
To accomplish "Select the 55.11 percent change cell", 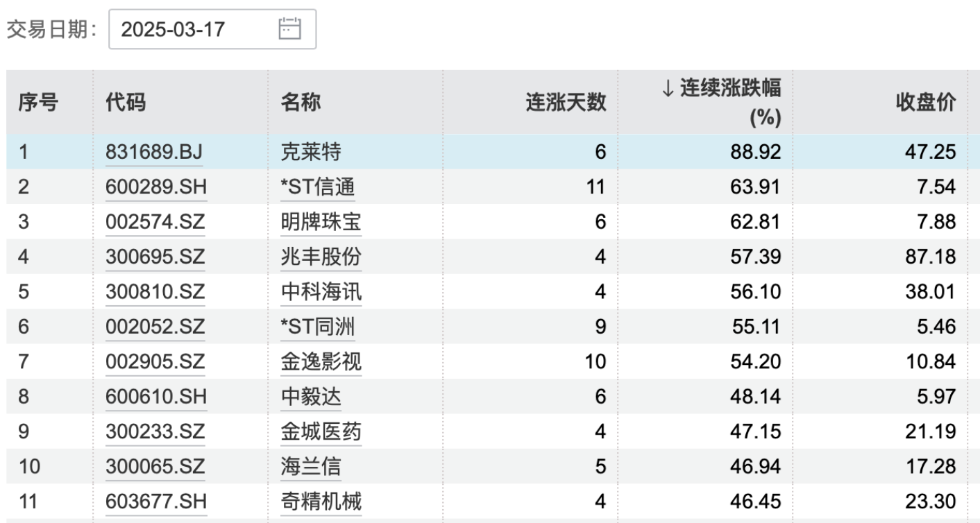I will [x=757, y=327].
